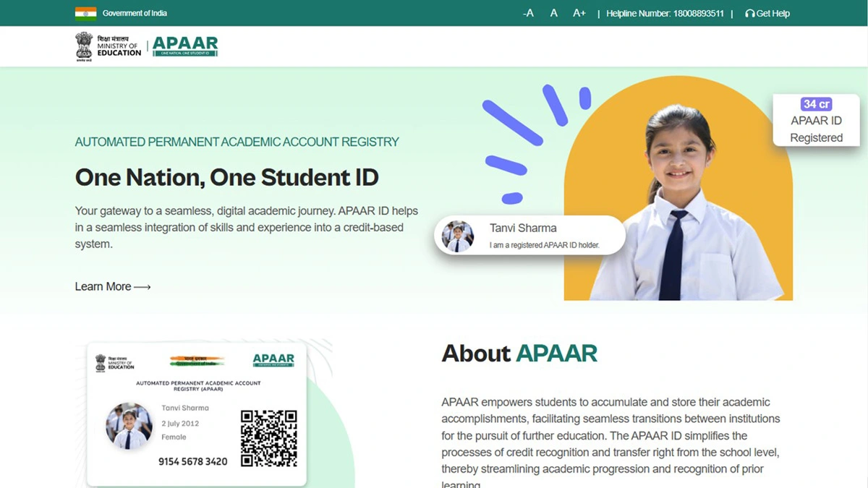
Task: Click the About APAAR heading
Action: pyautogui.click(x=519, y=353)
